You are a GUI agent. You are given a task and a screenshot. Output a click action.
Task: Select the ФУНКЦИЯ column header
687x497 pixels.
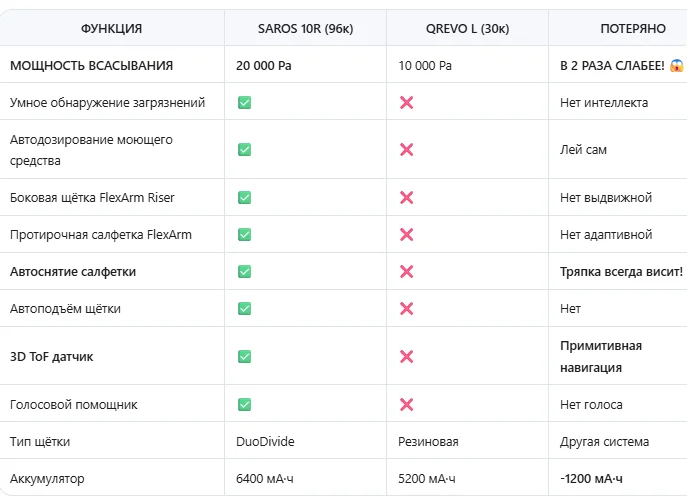click(x=111, y=28)
